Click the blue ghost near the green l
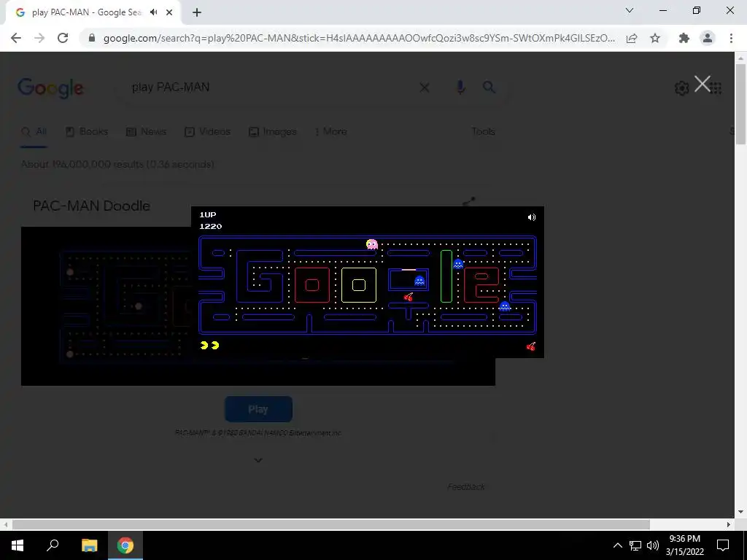747x560 pixels. pyautogui.click(x=458, y=263)
